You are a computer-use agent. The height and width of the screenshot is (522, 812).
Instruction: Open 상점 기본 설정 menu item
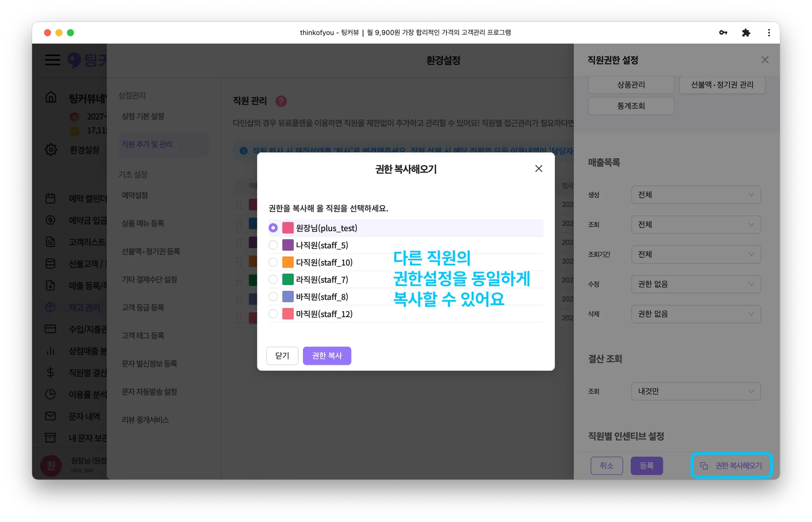143,116
